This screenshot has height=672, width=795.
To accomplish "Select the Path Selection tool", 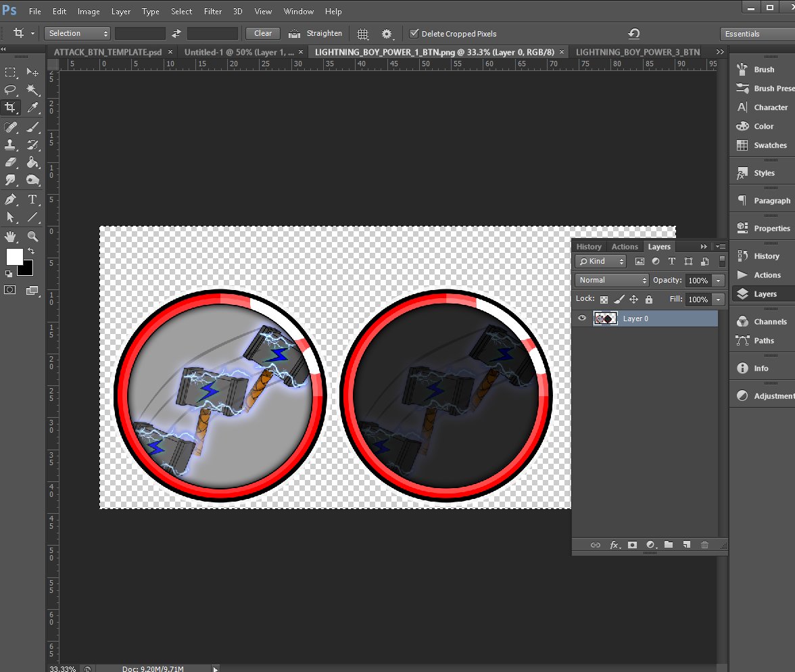I will tap(10, 217).
